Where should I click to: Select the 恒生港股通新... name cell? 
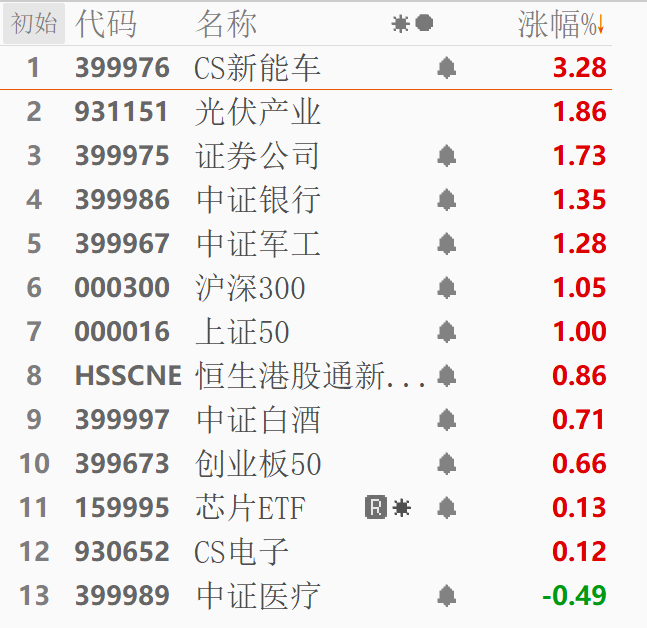310,376
